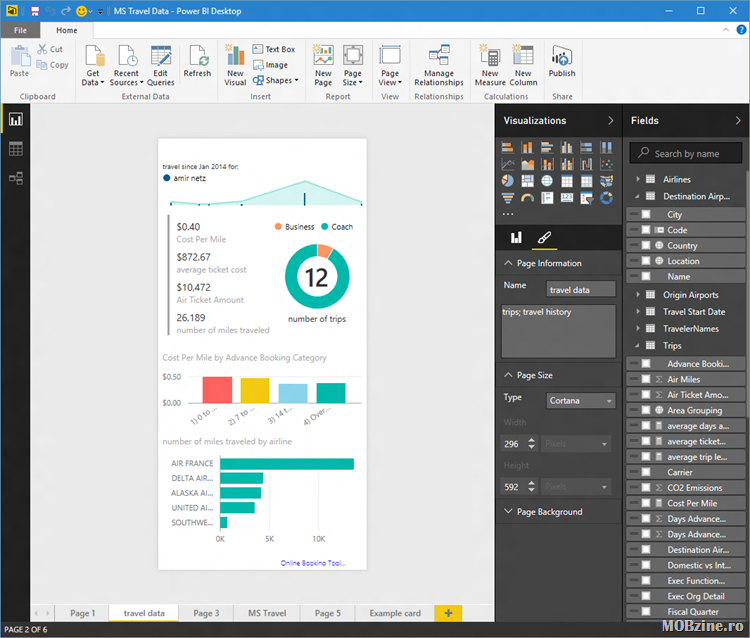The width and height of the screenshot is (750, 638).
Task: Expand the Origin Airports table
Action: coord(638,295)
